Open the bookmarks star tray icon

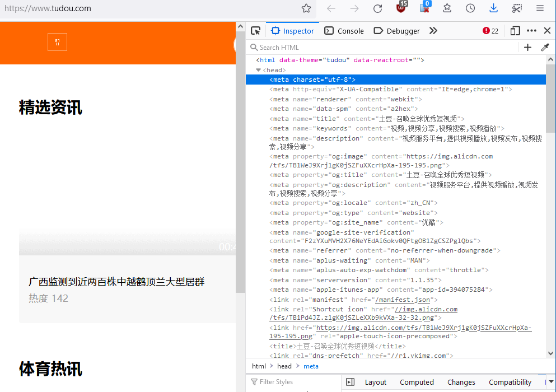pyautogui.click(x=447, y=8)
